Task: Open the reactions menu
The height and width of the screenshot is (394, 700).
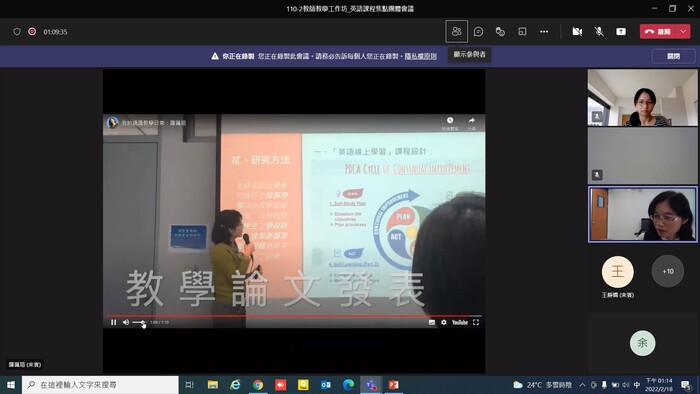Action: 500,32
